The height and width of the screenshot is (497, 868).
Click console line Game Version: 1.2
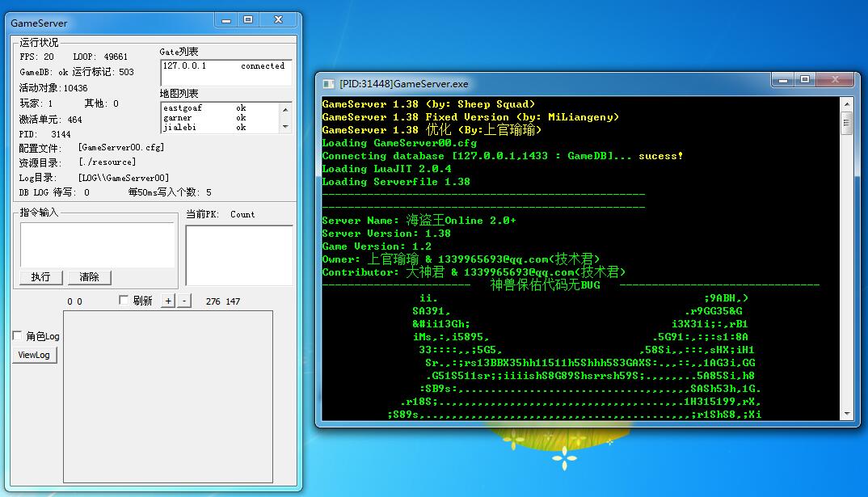tap(377, 246)
